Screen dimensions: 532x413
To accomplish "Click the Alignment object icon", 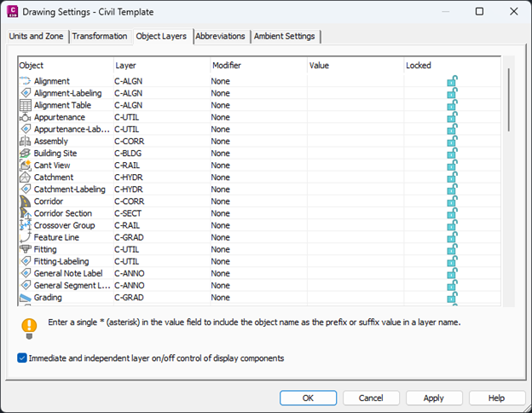I will [x=25, y=81].
